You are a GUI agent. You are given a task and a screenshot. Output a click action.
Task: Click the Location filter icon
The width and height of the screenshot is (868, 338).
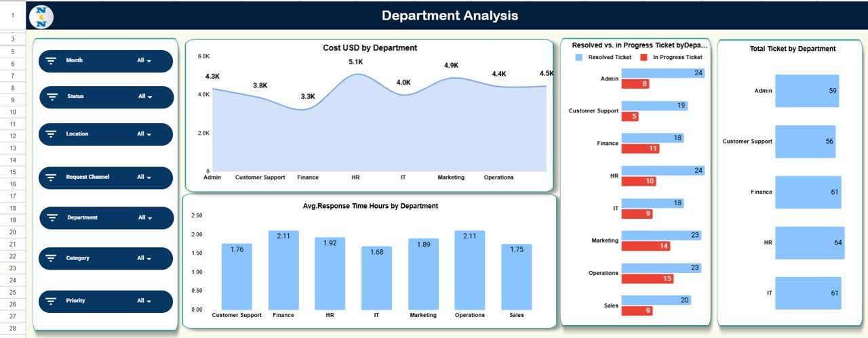coord(51,134)
